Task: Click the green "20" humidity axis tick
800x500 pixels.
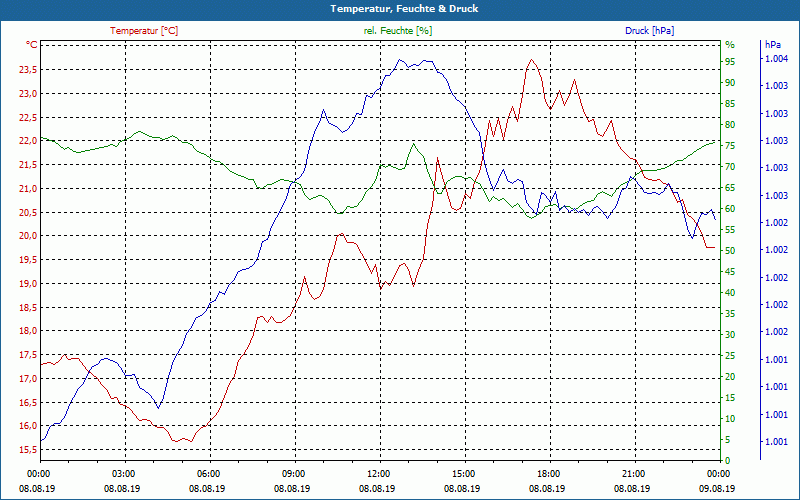Action: pyautogui.click(x=730, y=377)
